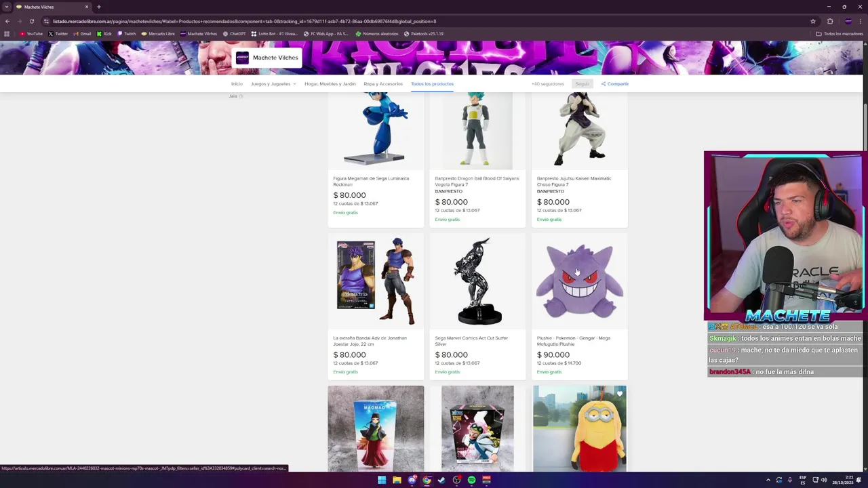Viewport: 868px width, 488px height.
Task: Open the Chrome extensions puzzle icon
Action: [x=829, y=21]
